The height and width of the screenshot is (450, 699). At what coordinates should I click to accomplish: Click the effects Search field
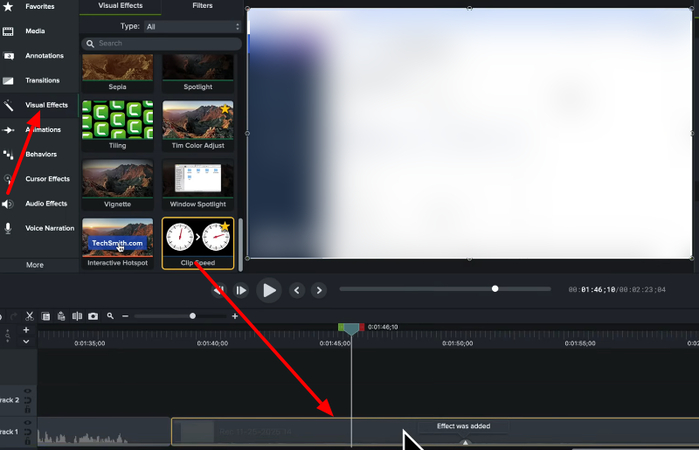point(161,43)
